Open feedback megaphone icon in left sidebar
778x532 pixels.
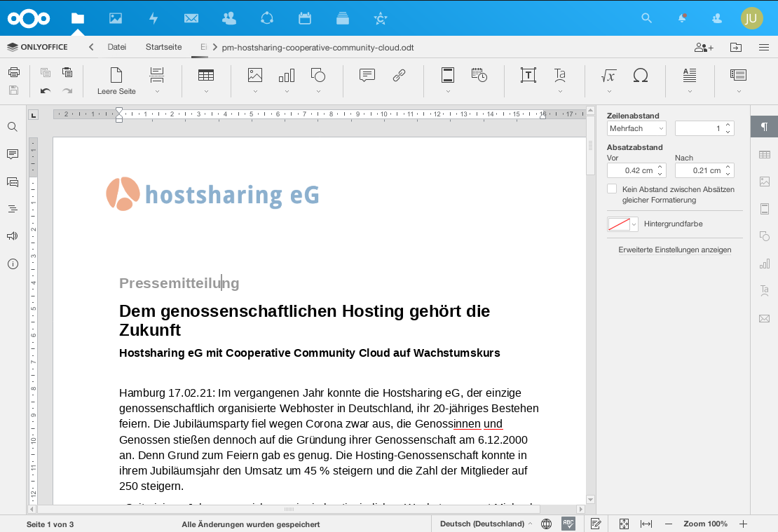pyautogui.click(x=13, y=236)
